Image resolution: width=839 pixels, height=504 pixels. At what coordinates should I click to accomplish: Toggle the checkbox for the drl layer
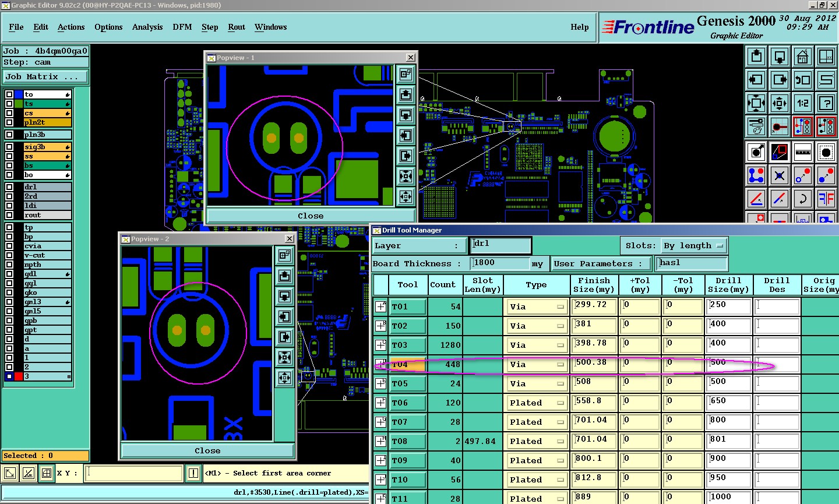click(x=9, y=187)
